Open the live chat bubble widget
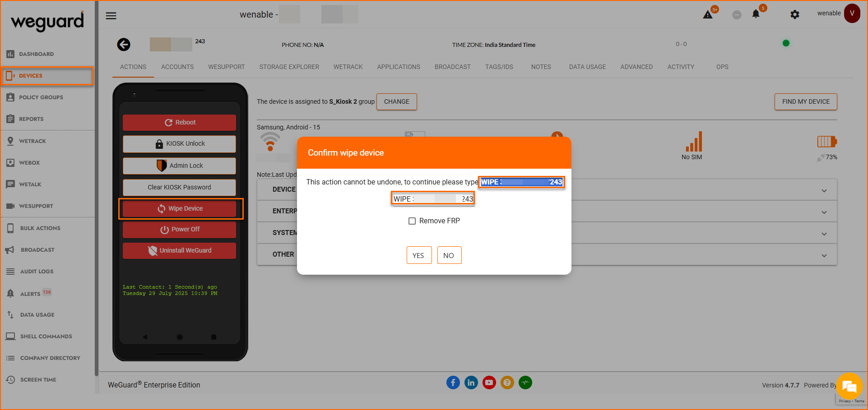This screenshot has height=410, width=868. coord(849,386)
